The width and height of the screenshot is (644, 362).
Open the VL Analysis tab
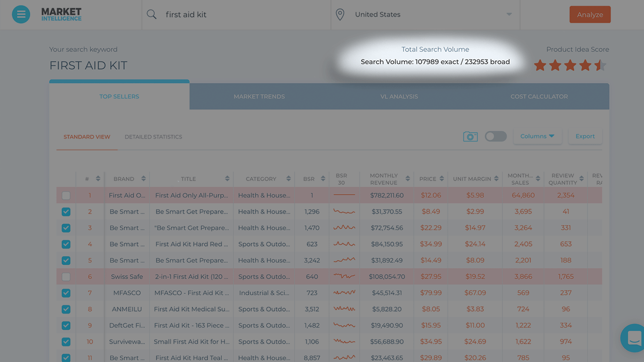399,96
